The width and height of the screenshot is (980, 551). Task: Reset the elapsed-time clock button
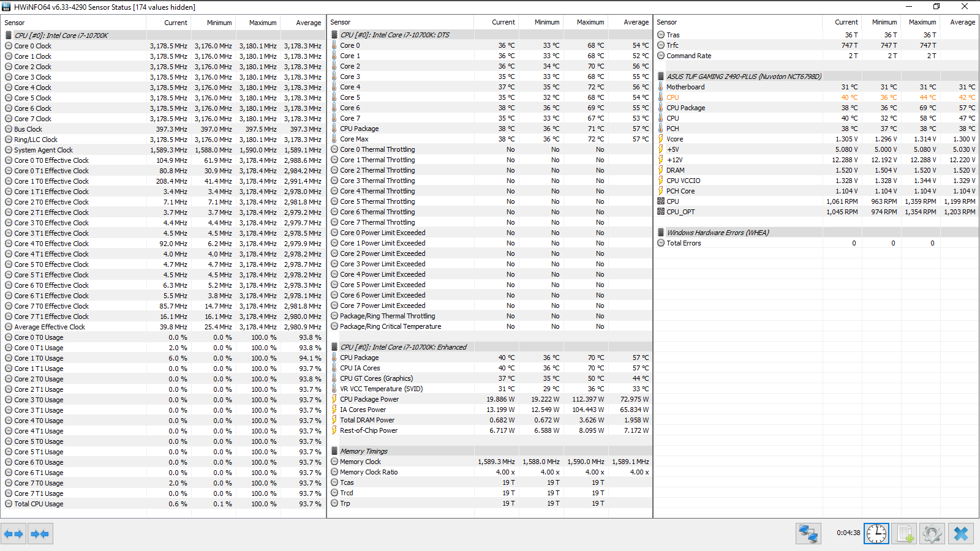[x=876, y=534]
